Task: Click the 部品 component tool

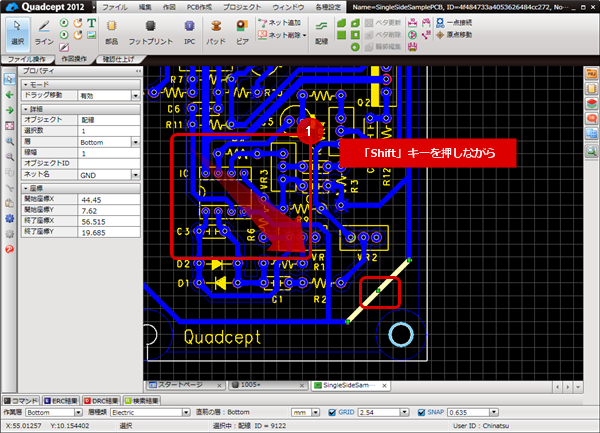Action: point(111,33)
